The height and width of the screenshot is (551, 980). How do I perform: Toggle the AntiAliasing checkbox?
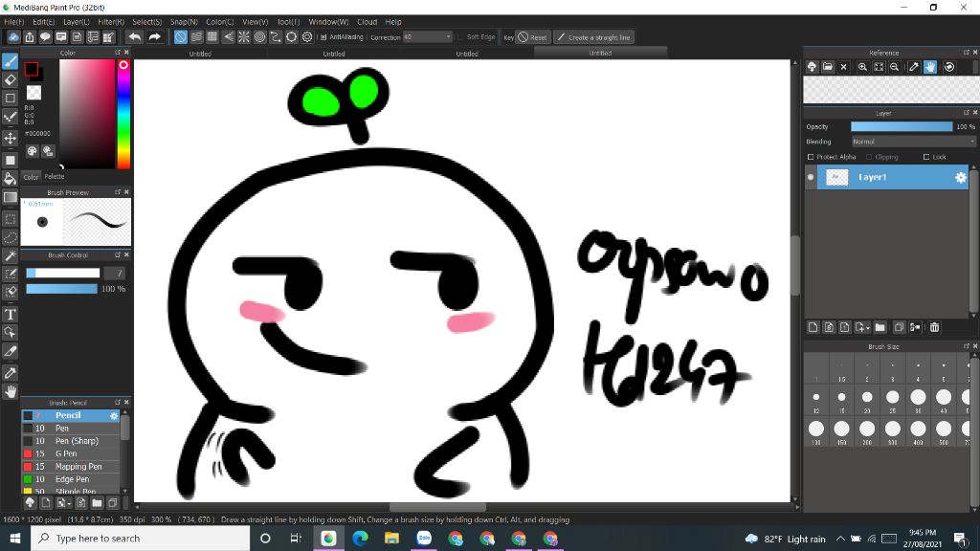tap(323, 37)
